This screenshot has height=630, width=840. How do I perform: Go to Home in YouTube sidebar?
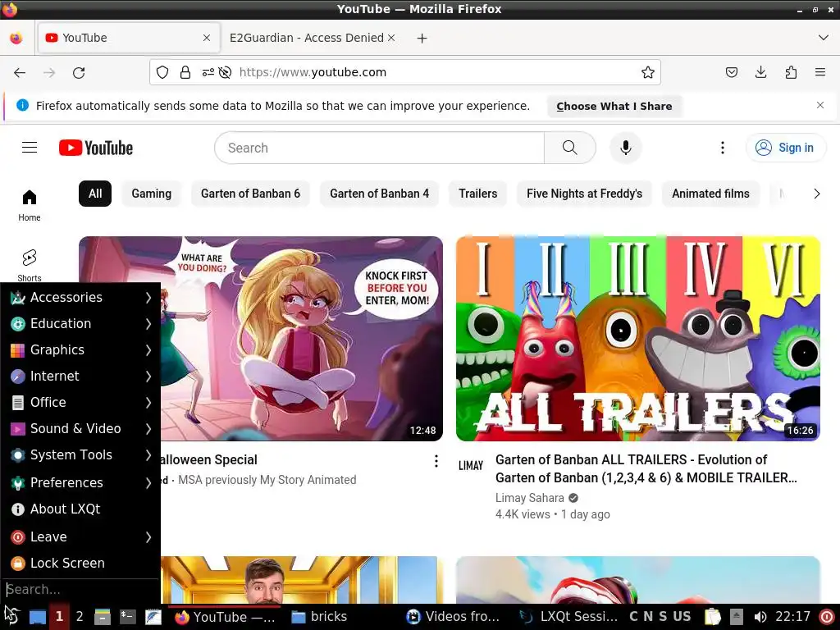(30, 205)
